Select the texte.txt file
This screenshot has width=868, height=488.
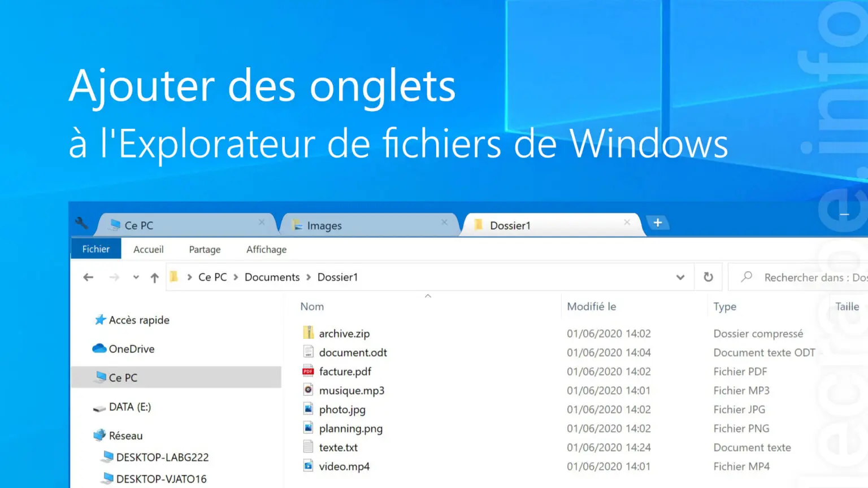(x=337, y=447)
